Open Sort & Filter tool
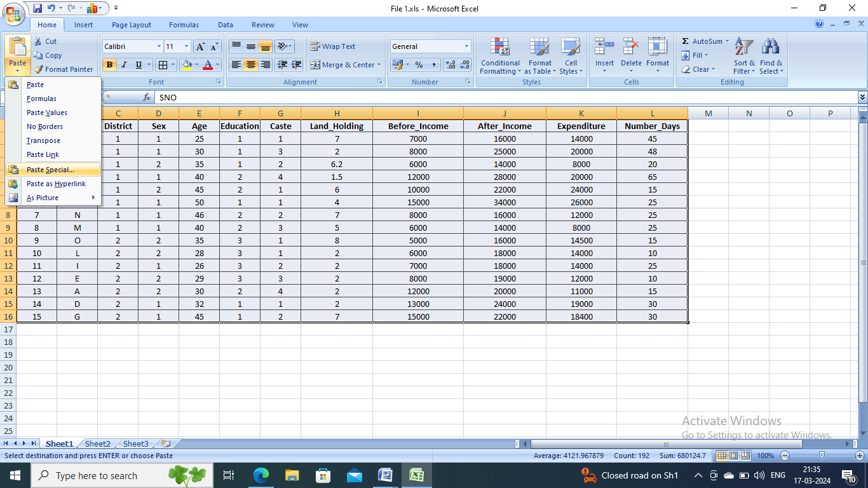The image size is (868, 488). (x=744, y=57)
